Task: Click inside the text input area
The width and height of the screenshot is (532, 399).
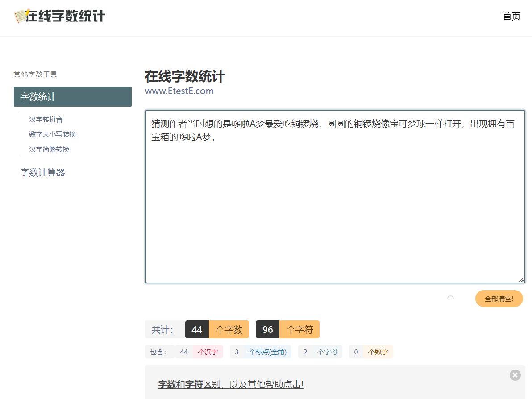Action: tap(335, 196)
